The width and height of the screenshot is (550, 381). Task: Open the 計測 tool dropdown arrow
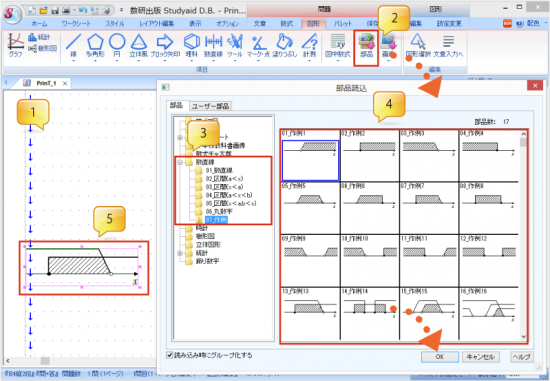pyautogui.click(x=309, y=61)
